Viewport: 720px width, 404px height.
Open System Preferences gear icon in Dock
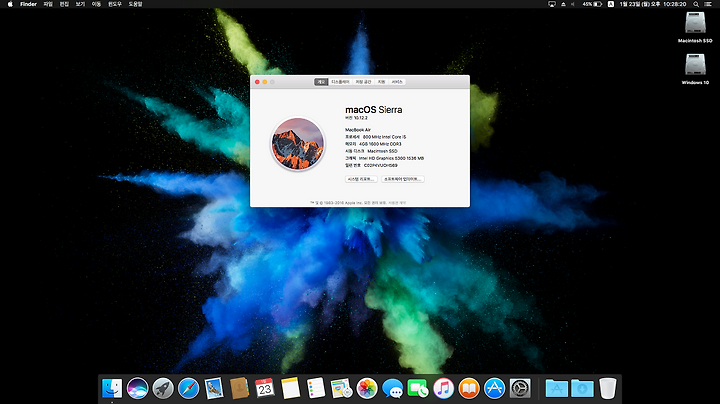(x=520, y=388)
